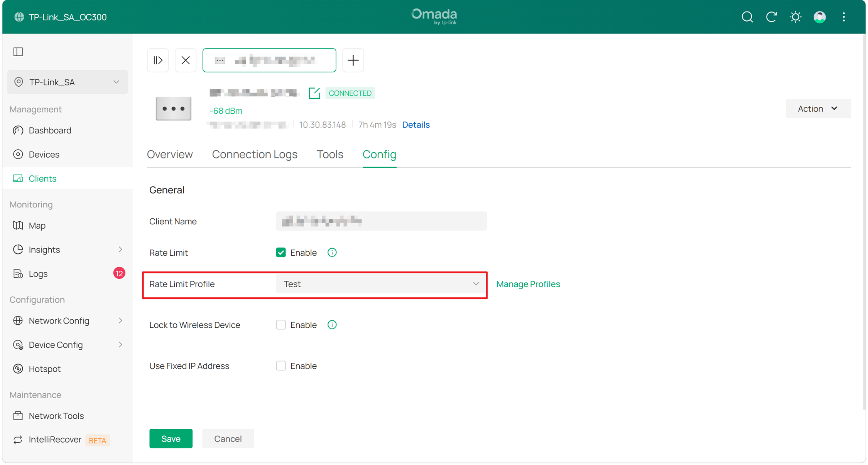868x465 pixels.
Task: Click the edit client name pencil icon
Action: point(314,93)
